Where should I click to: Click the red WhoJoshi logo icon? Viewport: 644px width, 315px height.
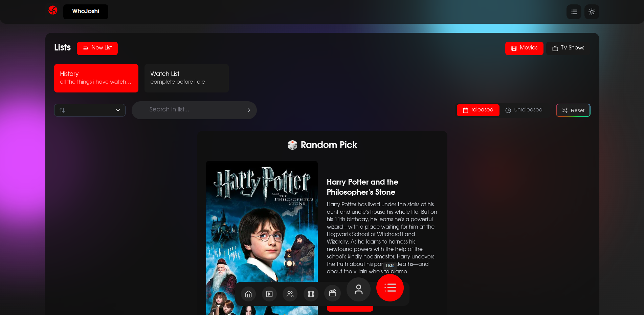[x=53, y=10]
